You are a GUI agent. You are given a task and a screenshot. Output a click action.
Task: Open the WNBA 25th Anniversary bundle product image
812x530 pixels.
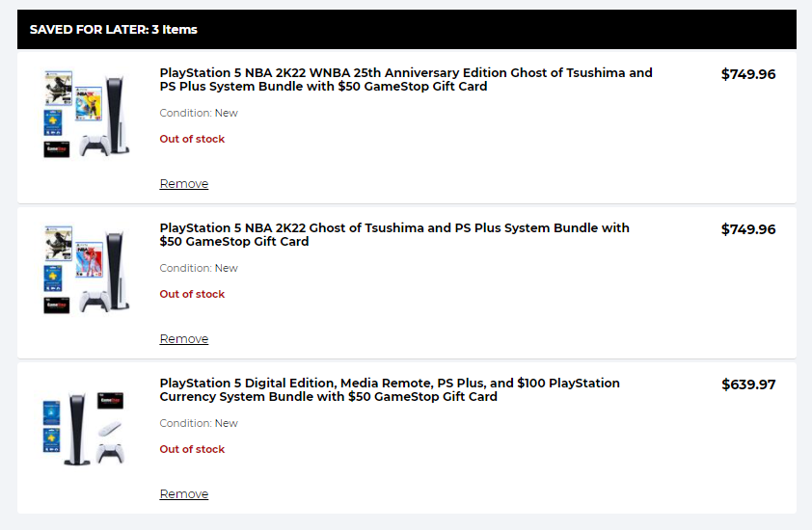coord(87,114)
